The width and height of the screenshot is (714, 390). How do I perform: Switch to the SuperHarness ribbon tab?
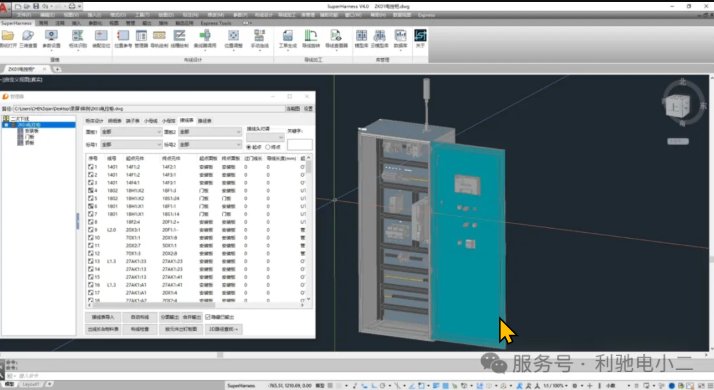click(x=16, y=23)
